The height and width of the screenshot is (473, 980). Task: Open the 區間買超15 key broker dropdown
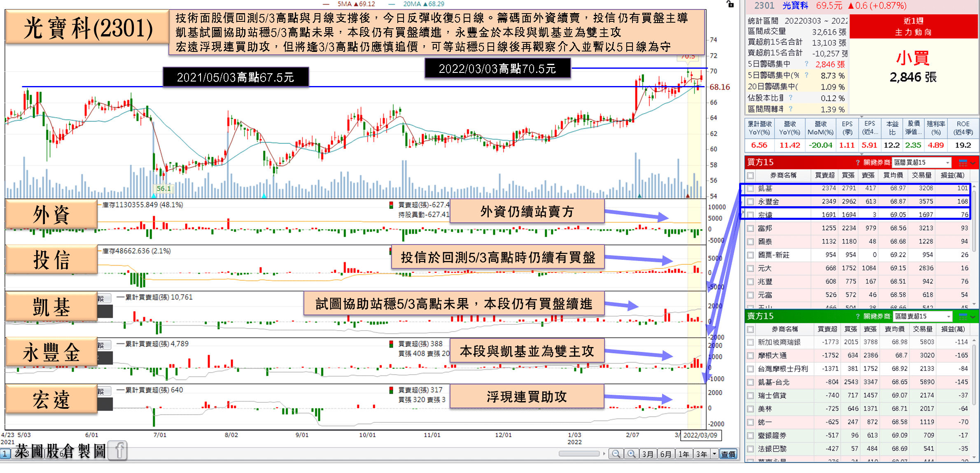pos(922,163)
